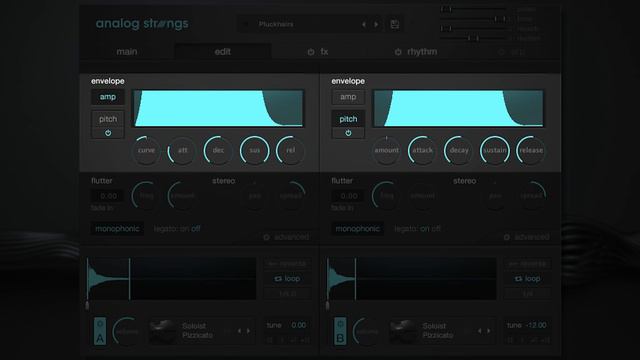This screenshot has width=640, height=360.
Task: Click the att knob in the left envelope
Action: coord(182,150)
